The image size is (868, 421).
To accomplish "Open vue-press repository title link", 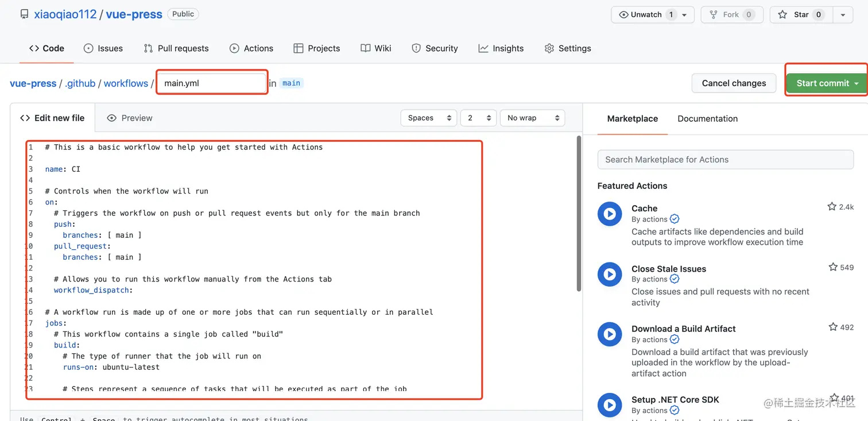I will click(134, 14).
